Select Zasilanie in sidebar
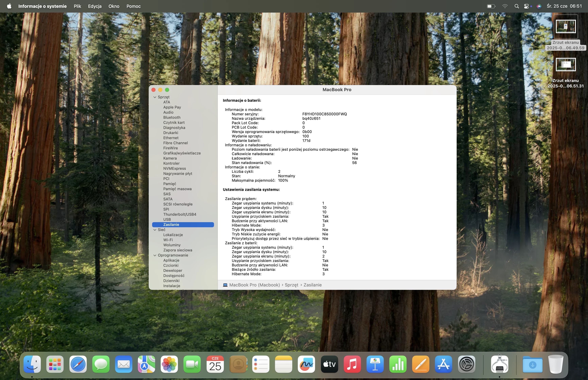The image size is (588, 380). click(x=183, y=225)
